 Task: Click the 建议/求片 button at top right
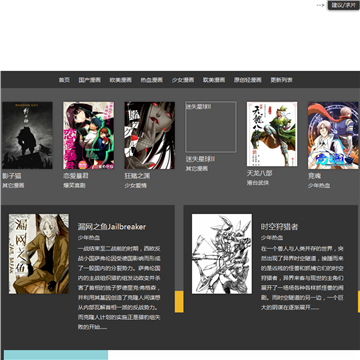point(344,5)
